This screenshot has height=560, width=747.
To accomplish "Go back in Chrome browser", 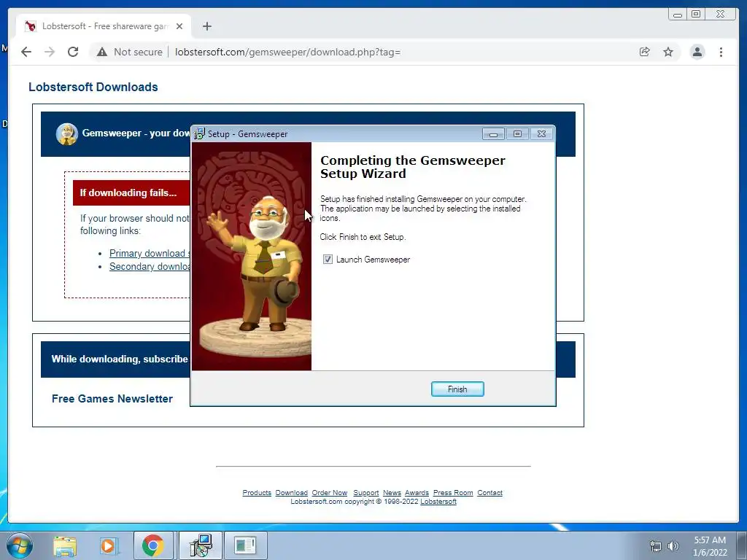I will pos(26,52).
